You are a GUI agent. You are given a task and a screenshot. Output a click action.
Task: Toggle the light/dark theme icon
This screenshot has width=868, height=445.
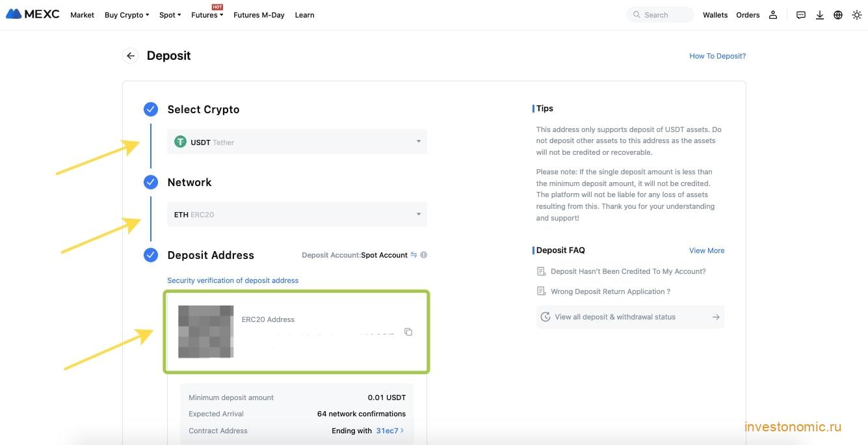pos(856,15)
